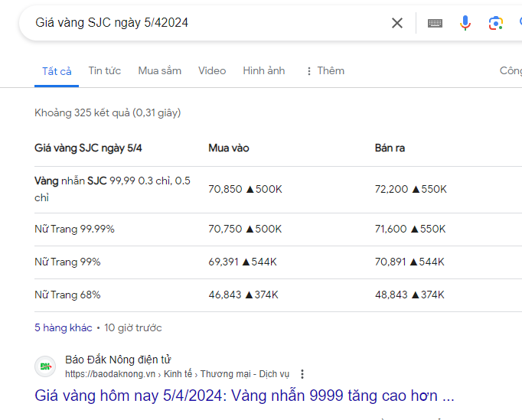The width and height of the screenshot is (522, 420).
Task: Clear the search box with X icon
Action: [397, 23]
